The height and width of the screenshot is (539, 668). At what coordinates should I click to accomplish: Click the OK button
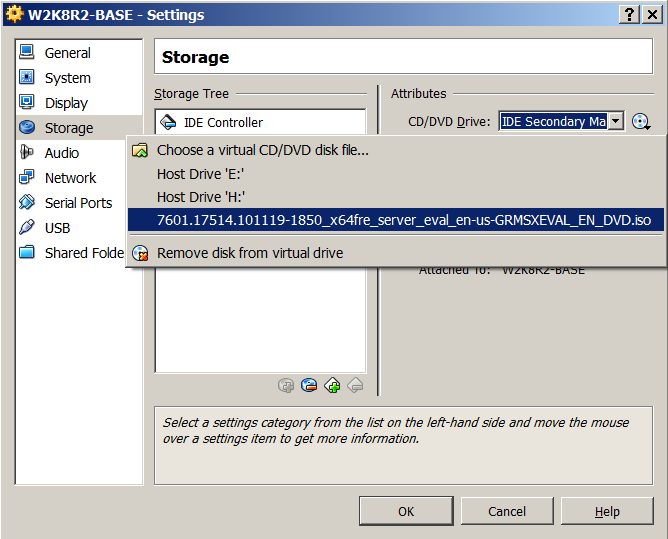tap(406, 511)
